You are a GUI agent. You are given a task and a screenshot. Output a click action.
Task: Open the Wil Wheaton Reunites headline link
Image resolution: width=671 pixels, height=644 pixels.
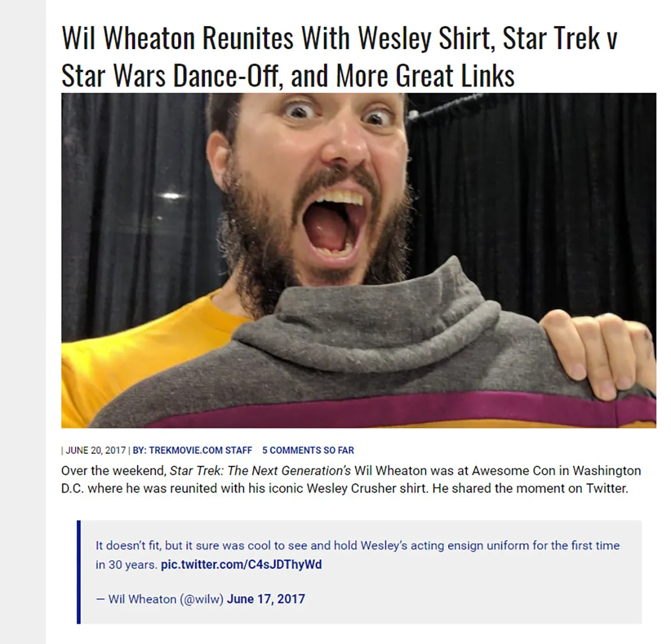340,57
